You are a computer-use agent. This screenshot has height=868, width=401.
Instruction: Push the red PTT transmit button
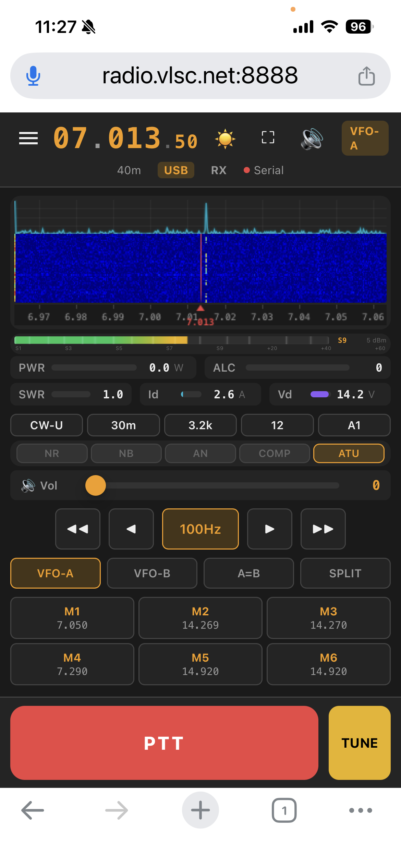point(164,743)
